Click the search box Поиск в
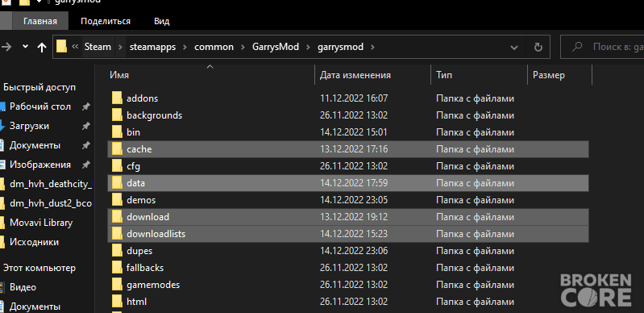 [603, 47]
